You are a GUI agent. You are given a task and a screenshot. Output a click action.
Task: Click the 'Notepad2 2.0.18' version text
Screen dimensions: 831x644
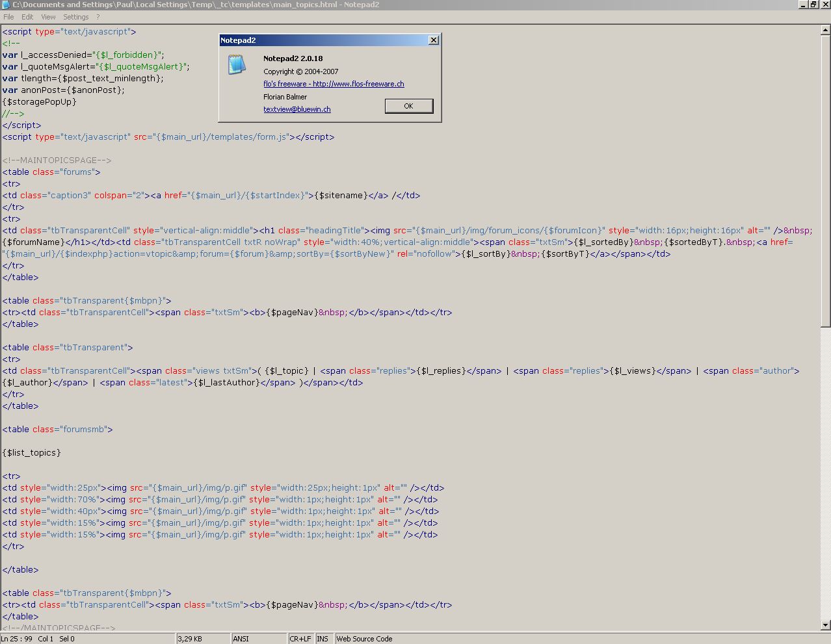point(293,58)
